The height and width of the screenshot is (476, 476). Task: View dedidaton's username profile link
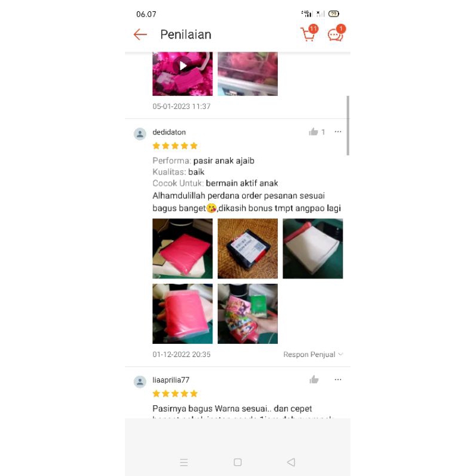[x=169, y=132]
